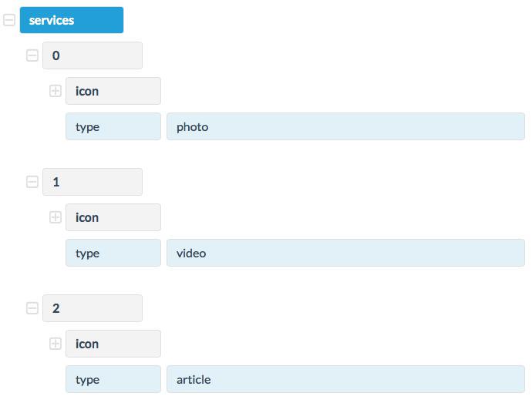532x403 pixels.
Task: Click the index 0 key field
Action: 93,55
